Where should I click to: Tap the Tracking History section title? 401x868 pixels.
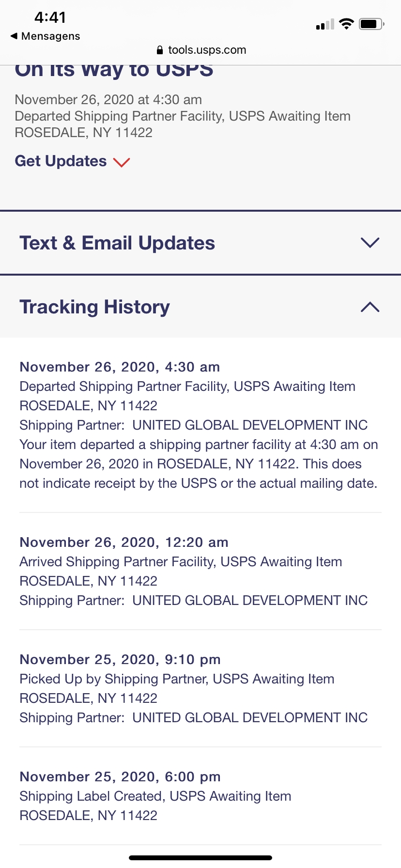[95, 307]
